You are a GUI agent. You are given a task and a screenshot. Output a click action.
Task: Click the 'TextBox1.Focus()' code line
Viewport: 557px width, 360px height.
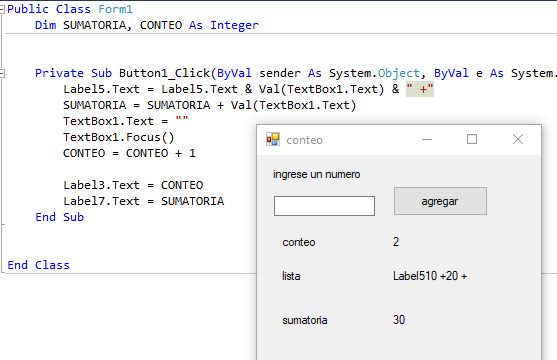click(119, 137)
